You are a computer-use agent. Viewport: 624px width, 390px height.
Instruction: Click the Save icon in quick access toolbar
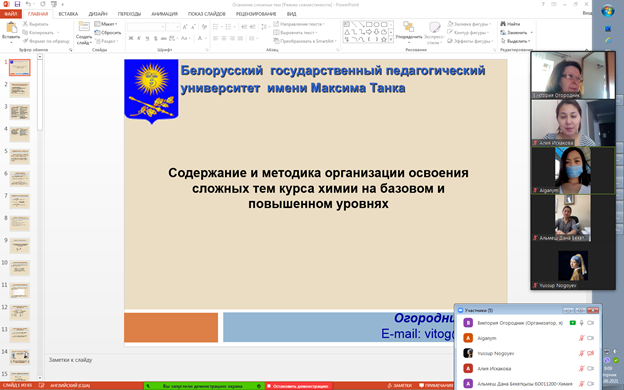coord(17,4)
